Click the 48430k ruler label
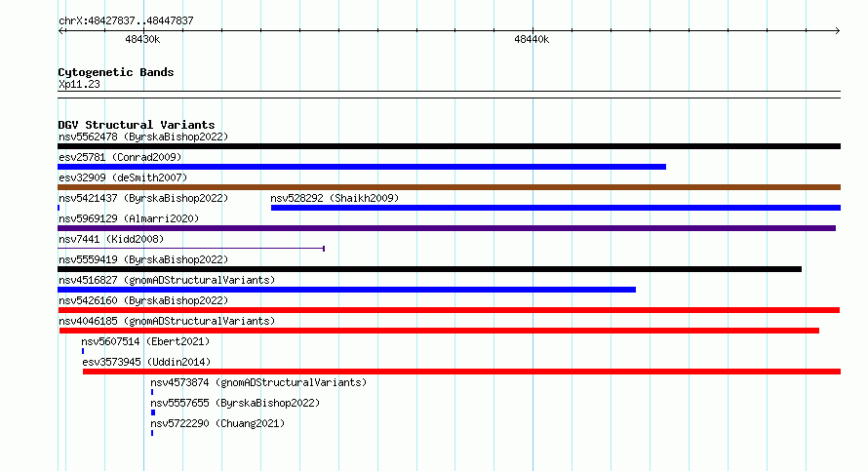868x471 pixels. point(142,39)
